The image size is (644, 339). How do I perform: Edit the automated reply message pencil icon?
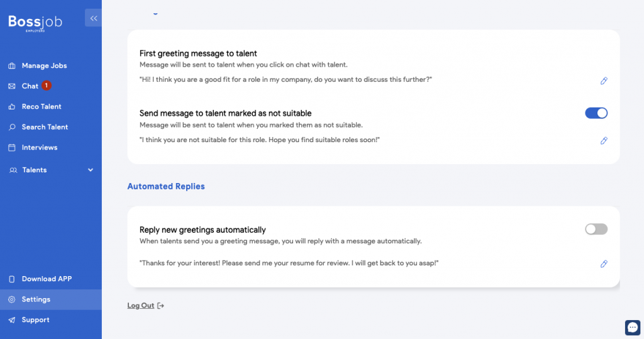tap(604, 264)
